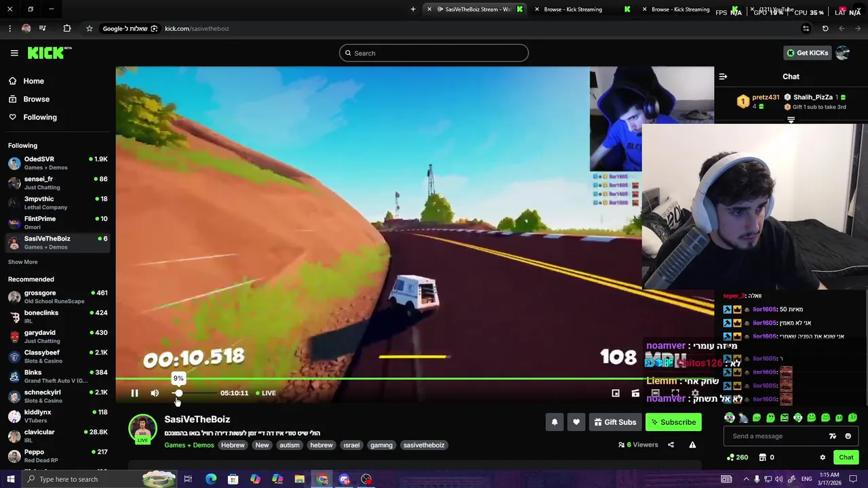Image resolution: width=868 pixels, height=488 pixels.
Task: Bookmark this page with star icon
Action: click(x=89, y=28)
